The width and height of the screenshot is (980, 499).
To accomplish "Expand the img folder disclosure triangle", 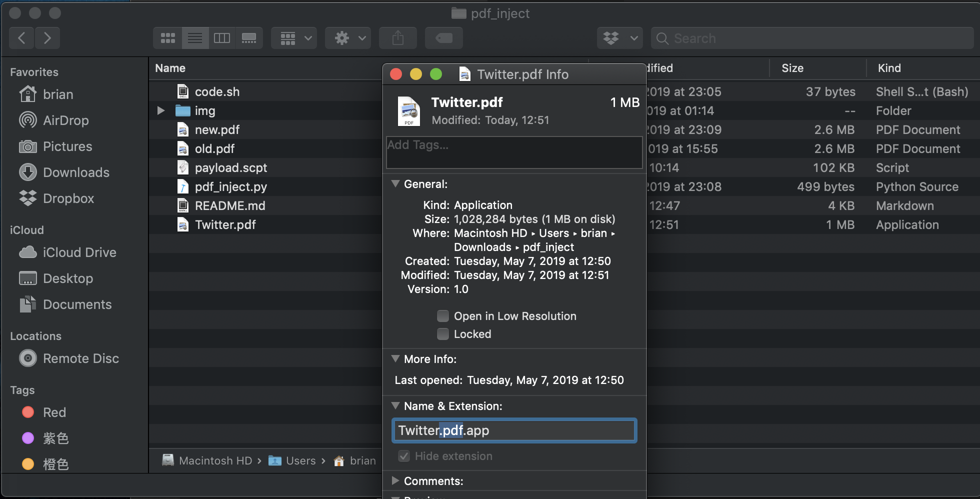I will point(160,110).
